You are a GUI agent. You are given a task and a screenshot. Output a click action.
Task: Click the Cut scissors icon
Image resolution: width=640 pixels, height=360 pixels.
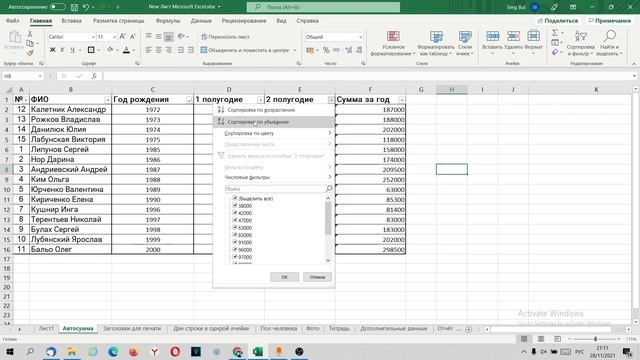[30, 34]
